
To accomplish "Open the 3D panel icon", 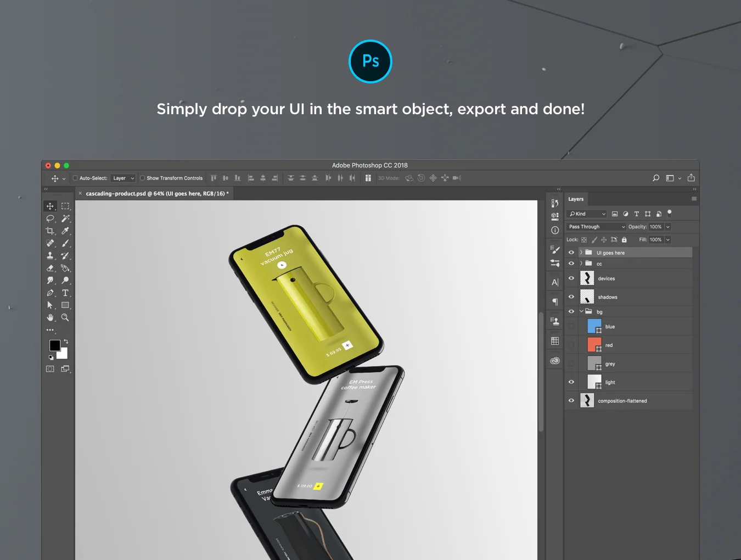I will point(555,216).
